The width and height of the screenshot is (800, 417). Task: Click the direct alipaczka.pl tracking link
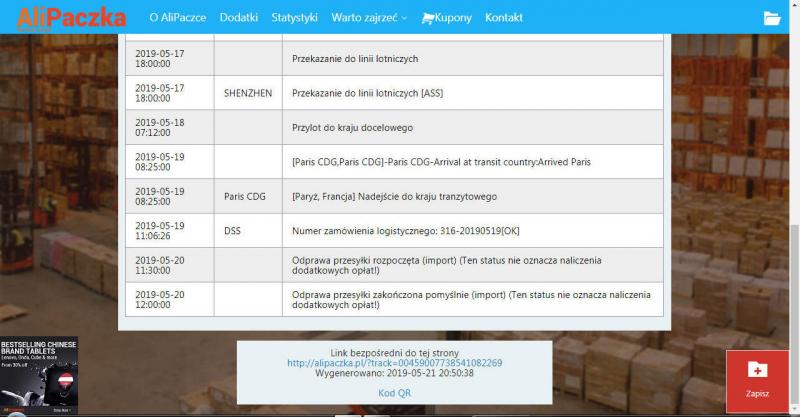(394, 362)
